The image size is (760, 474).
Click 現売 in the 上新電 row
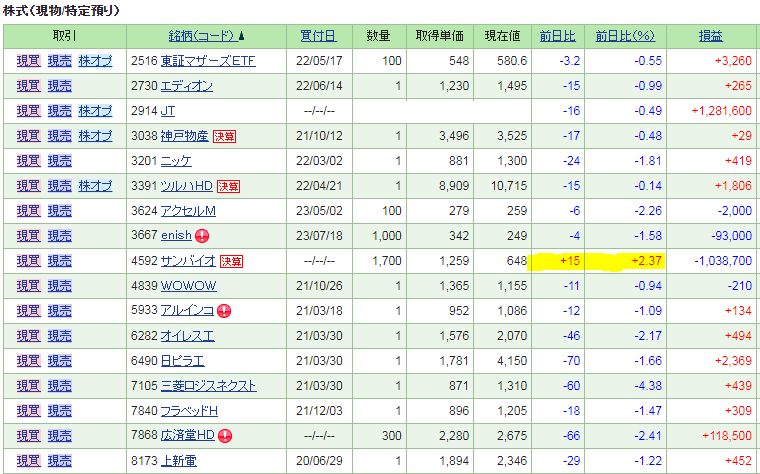point(60,461)
